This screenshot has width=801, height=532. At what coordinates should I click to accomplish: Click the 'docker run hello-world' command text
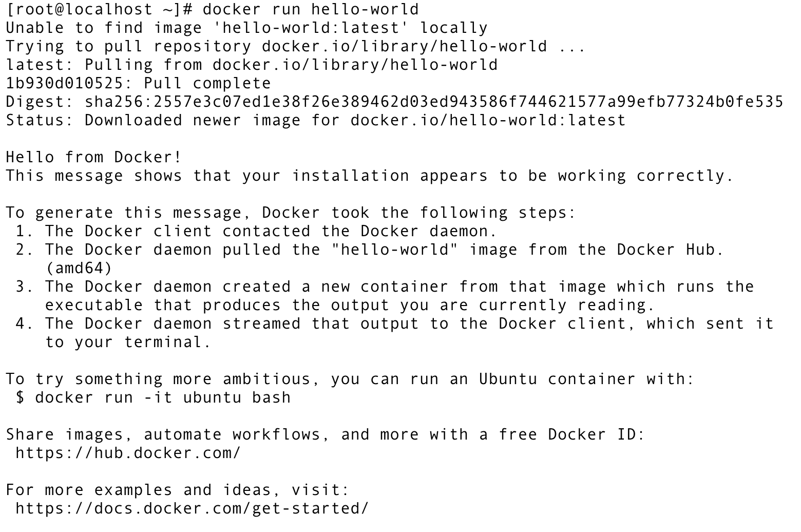tap(310, 10)
